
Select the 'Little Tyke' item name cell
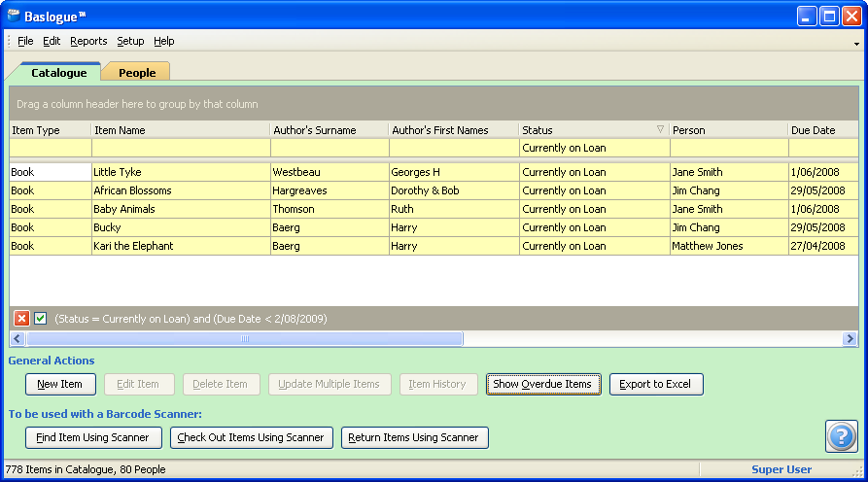coord(181,172)
